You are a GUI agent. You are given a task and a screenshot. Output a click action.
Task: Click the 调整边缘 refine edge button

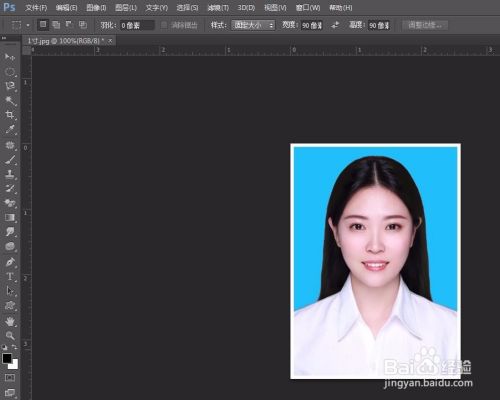[425, 25]
